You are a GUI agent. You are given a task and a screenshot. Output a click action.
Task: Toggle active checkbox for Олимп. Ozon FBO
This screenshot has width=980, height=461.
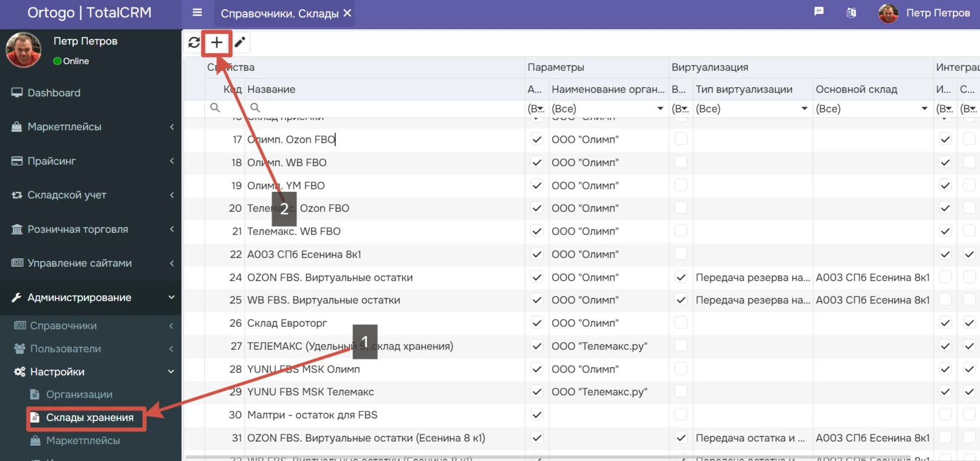click(x=537, y=139)
